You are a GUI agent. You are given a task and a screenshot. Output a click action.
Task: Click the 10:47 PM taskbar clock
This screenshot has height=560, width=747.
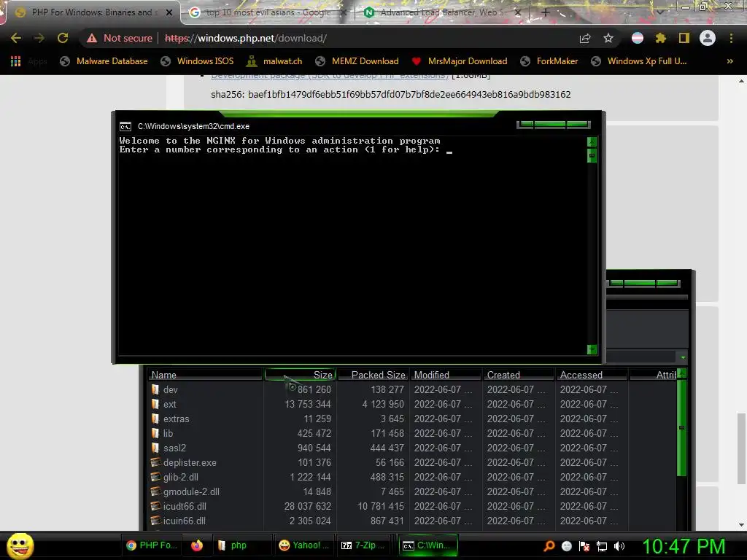(x=684, y=546)
